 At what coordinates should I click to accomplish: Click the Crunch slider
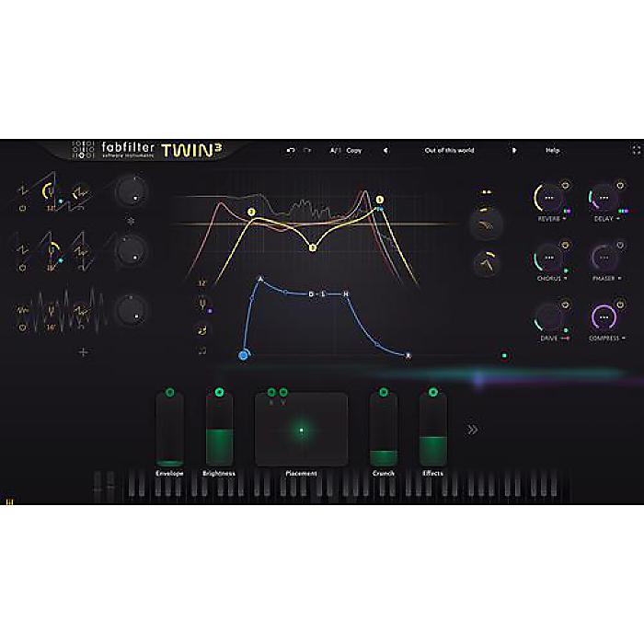(x=384, y=430)
